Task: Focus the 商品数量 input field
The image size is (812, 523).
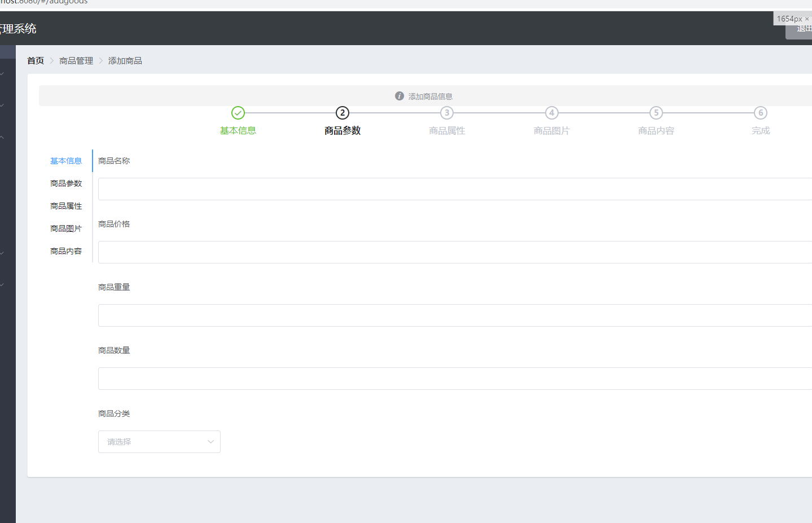Action: click(x=455, y=379)
